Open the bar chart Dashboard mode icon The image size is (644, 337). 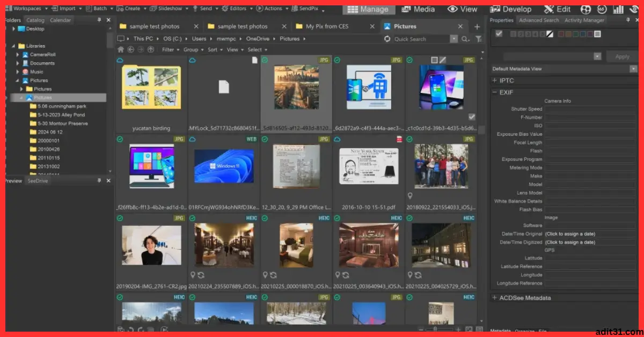(x=618, y=9)
